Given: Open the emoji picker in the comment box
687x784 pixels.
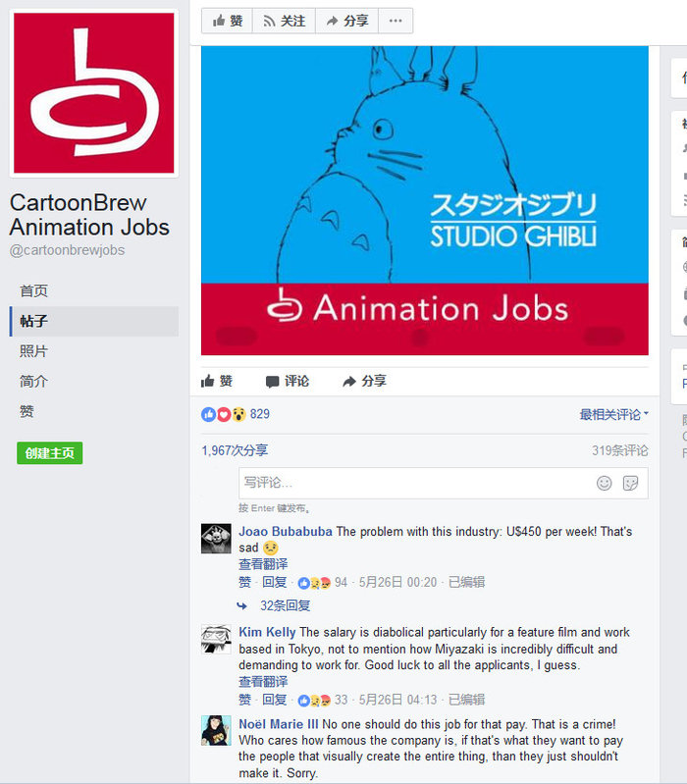Looking at the screenshot, I should (x=604, y=483).
